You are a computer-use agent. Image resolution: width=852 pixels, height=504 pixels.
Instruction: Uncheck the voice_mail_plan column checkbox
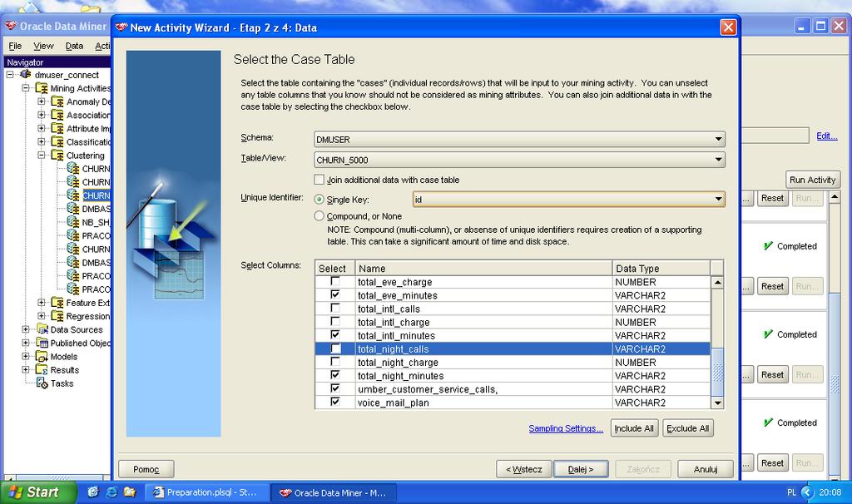click(335, 402)
